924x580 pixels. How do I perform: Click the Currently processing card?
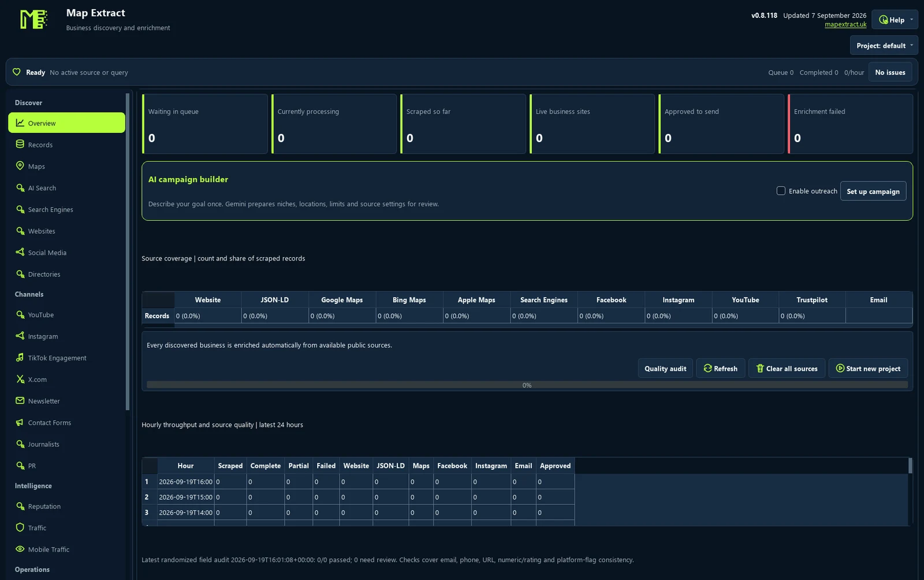(334, 124)
